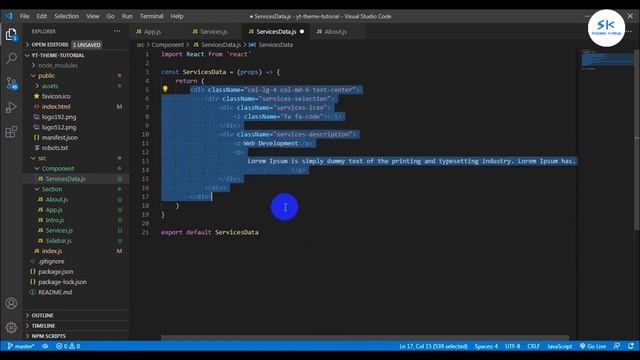Open README.md in the explorer
Viewport: 640px width, 360px height.
55,292
